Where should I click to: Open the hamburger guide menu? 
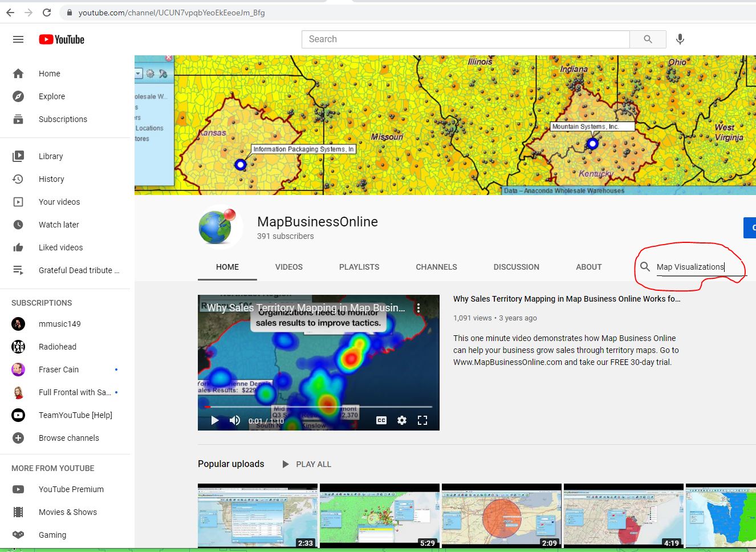[18, 39]
